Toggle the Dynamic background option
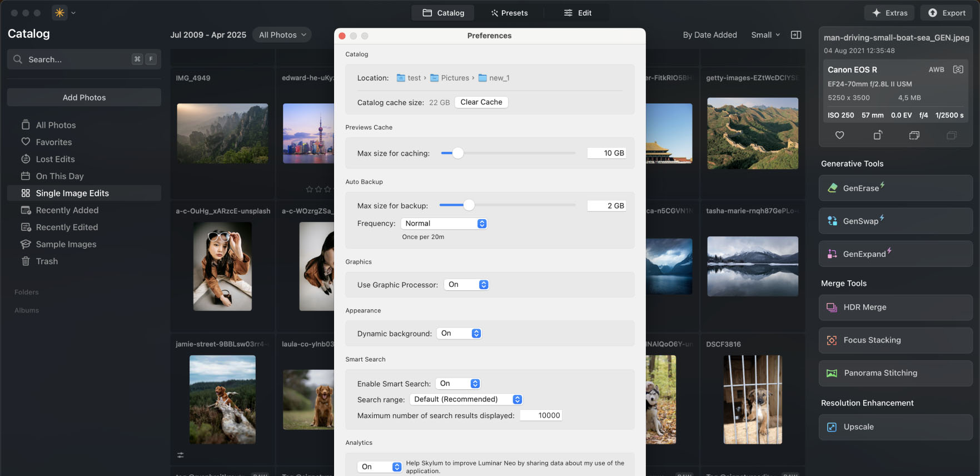Screen dimensions: 980x476 tap(459, 334)
